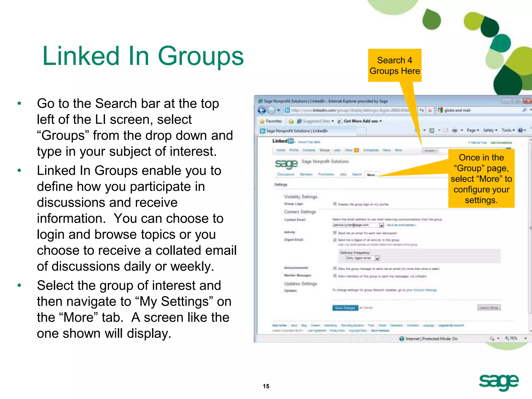Screen dimensions: 532x399
Task: Click the Internet Explorer title bar icon
Action: click(x=260, y=101)
